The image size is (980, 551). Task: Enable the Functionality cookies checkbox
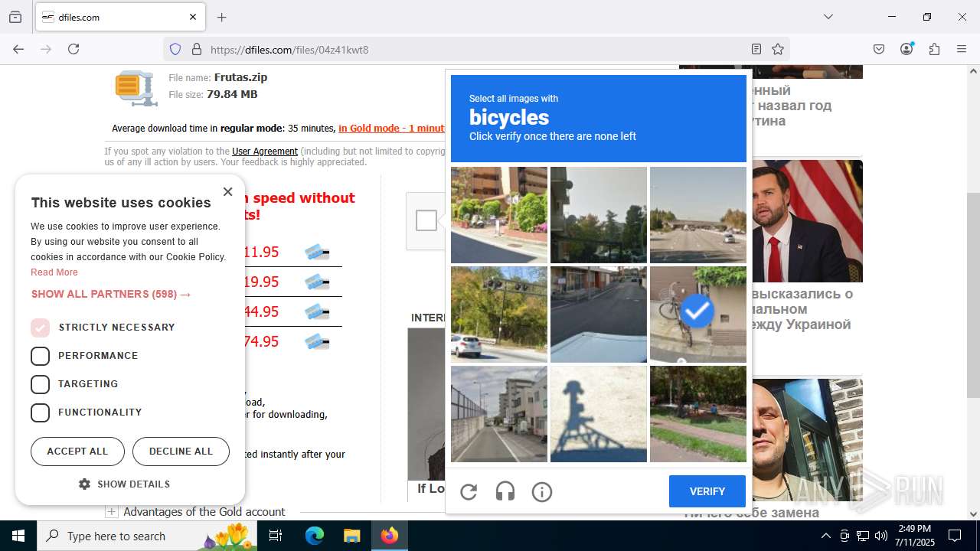[x=40, y=412]
